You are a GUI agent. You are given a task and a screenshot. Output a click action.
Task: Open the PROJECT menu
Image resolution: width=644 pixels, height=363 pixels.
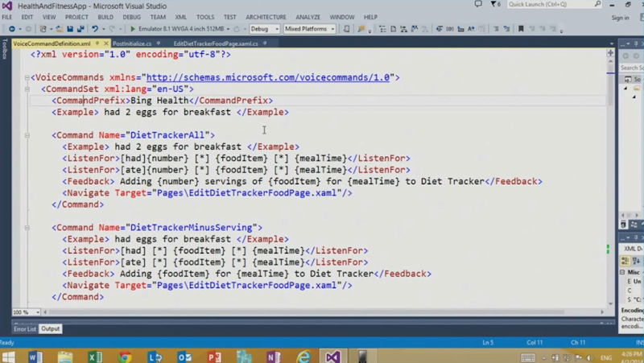click(76, 17)
